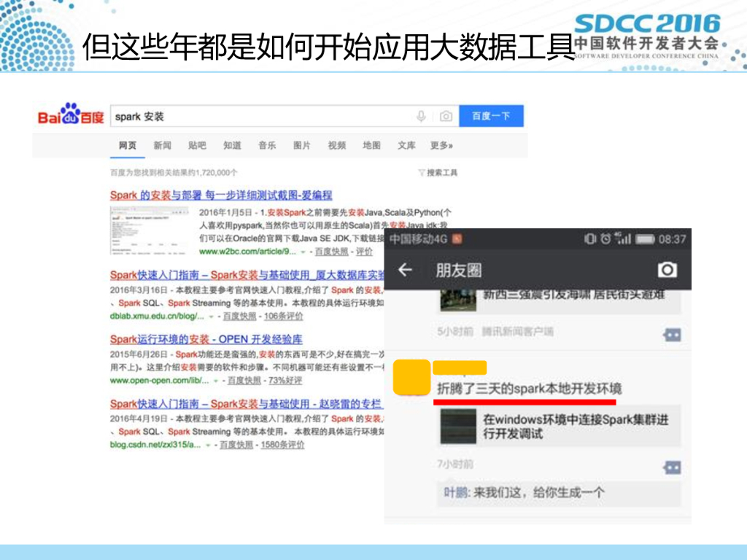
Task: Tap the camera icon in 朋友圈 header
Action: 667,270
